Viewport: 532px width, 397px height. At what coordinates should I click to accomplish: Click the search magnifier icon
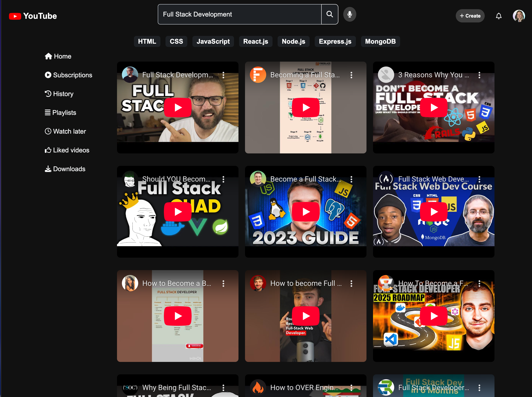coord(329,14)
